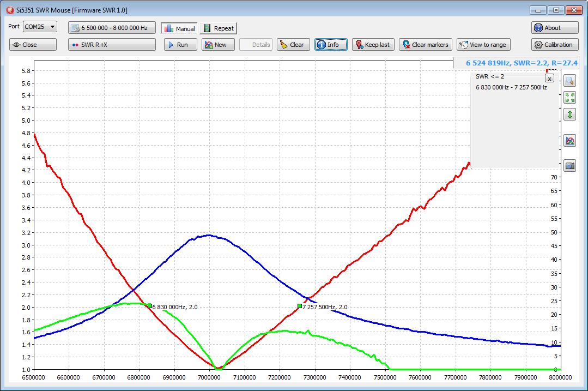588x391 pixels.
Task: Click the green vertical double-arrow scale icon
Action: 569,115
